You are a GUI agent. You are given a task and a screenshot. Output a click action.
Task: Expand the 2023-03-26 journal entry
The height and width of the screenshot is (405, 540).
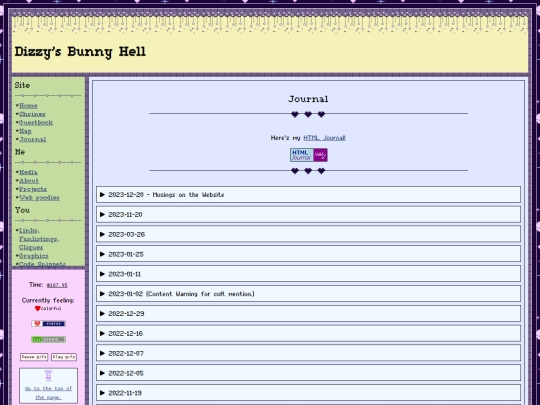(x=308, y=234)
